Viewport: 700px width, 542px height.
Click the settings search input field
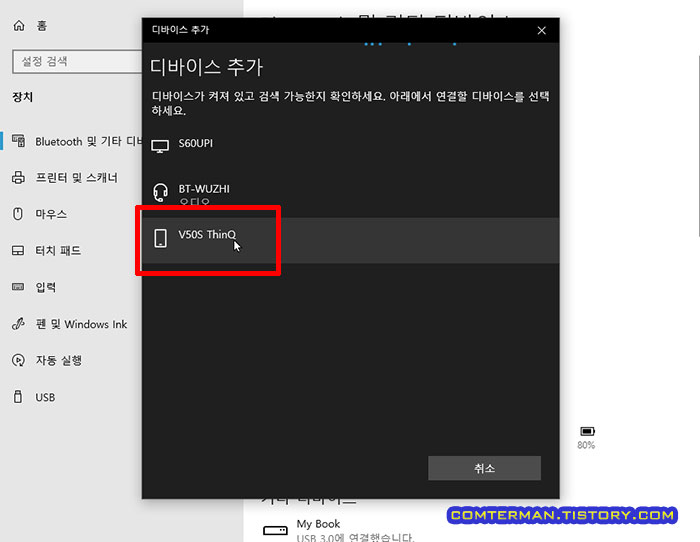[x=77, y=61]
